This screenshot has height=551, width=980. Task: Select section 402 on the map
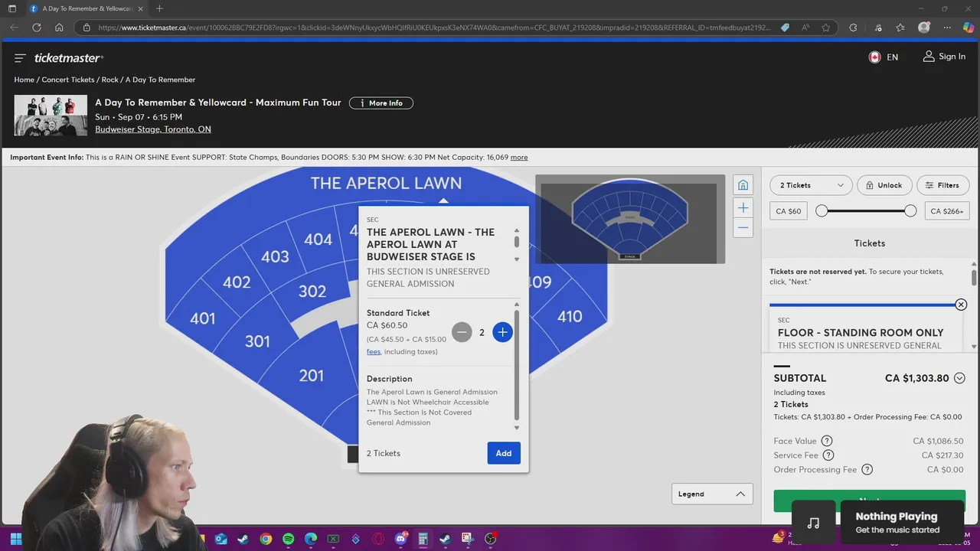point(237,282)
